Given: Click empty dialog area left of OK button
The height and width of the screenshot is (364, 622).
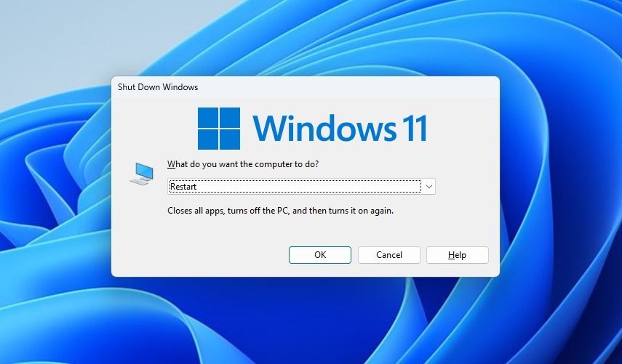Looking at the screenshot, I should click(x=199, y=255).
